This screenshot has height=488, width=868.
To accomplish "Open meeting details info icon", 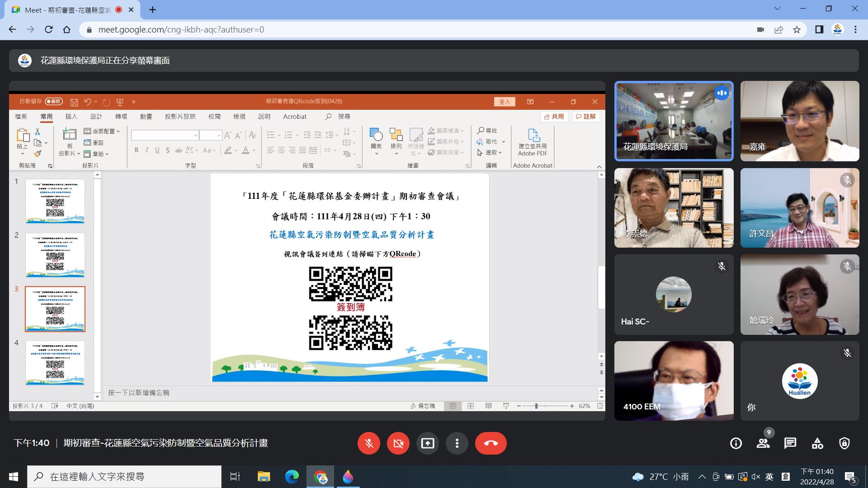I will click(736, 443).
